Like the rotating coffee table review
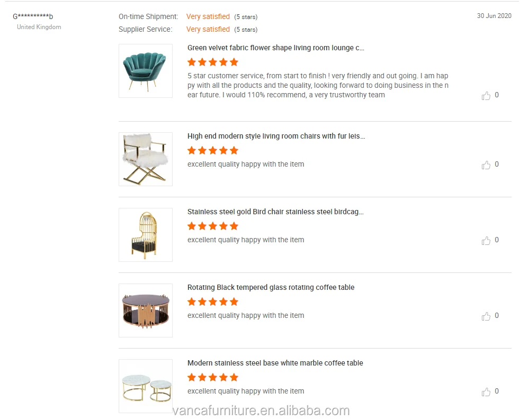This screenshot has width=520, height=420. tap(486, 316)
